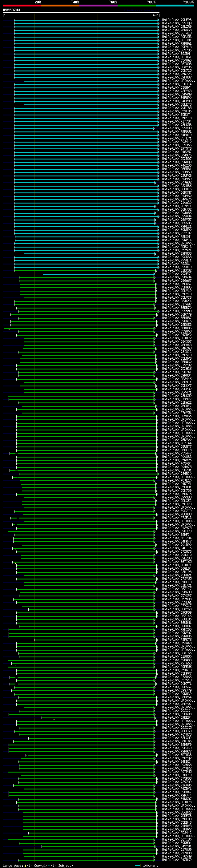Select label UniRef100_C6TJM1
Screen dimensions: 197x868
[177, 40]
